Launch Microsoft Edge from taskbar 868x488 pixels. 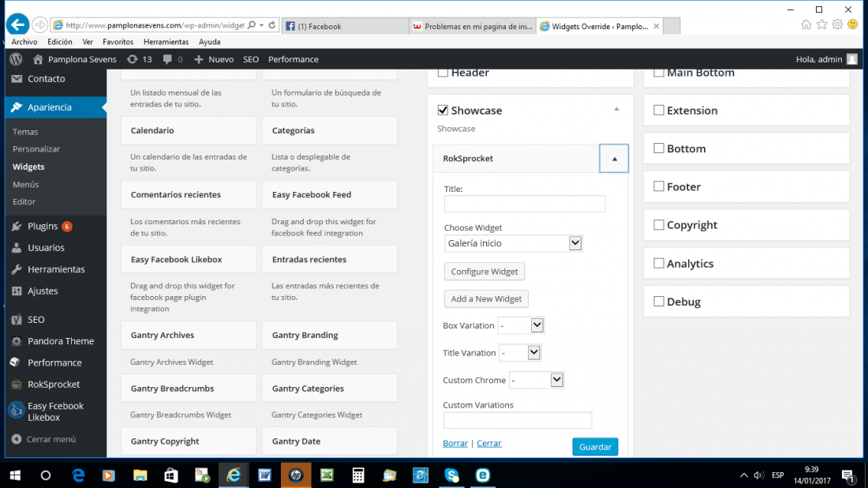click(78, 475)
